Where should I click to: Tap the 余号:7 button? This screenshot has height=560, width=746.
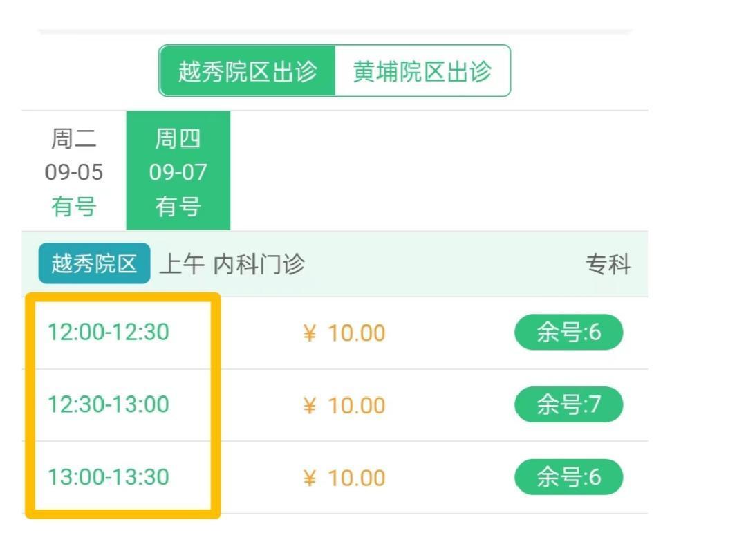pos(568,404)
